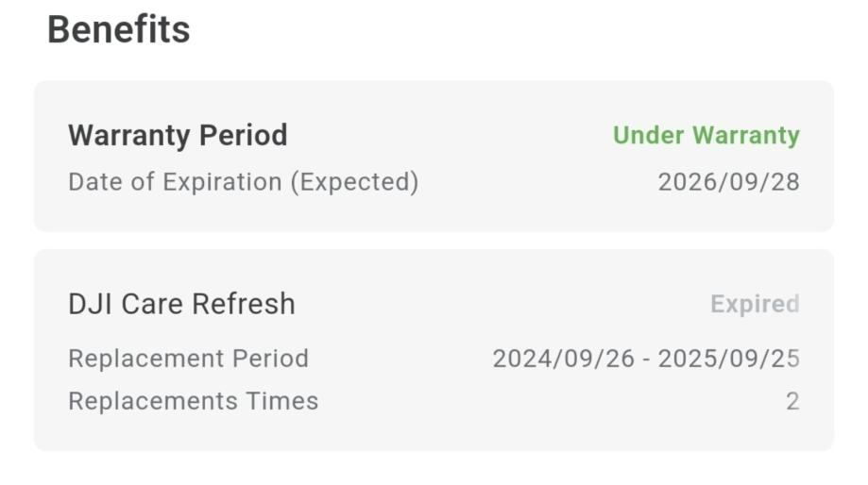Select the Date of Expiration label
The width and height of the screenshot is (868, 485).
[243, 181]
